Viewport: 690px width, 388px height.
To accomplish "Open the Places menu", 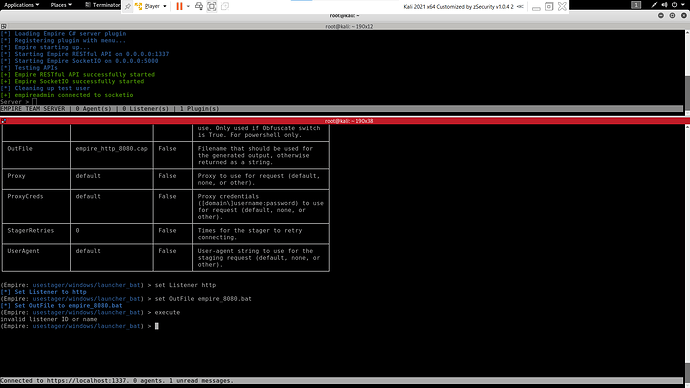I will tap(61, 5).
